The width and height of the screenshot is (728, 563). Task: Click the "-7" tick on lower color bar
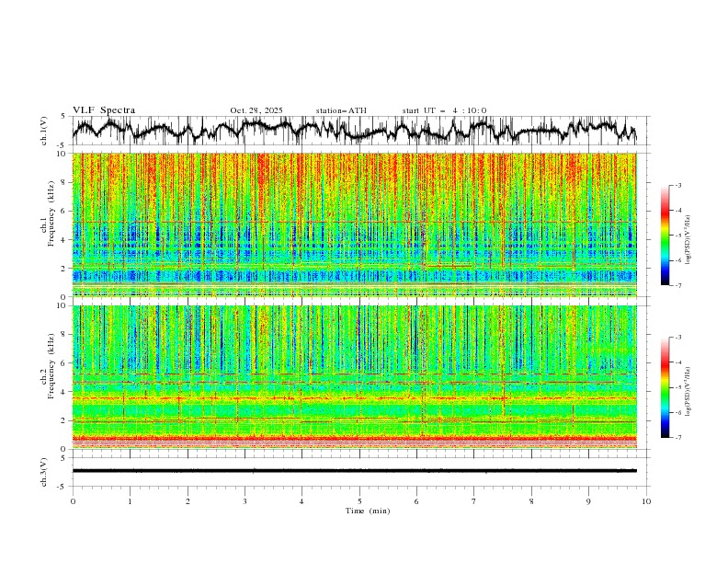tap(678, 438)
